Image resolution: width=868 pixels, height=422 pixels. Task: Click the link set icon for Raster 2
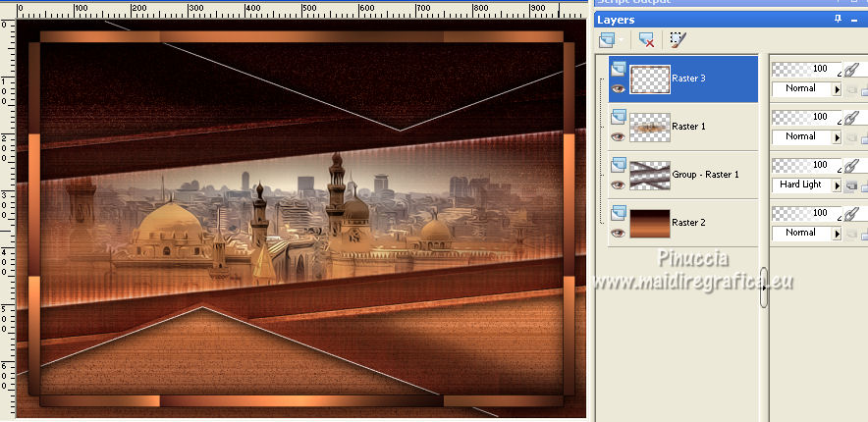pos(850,214)
